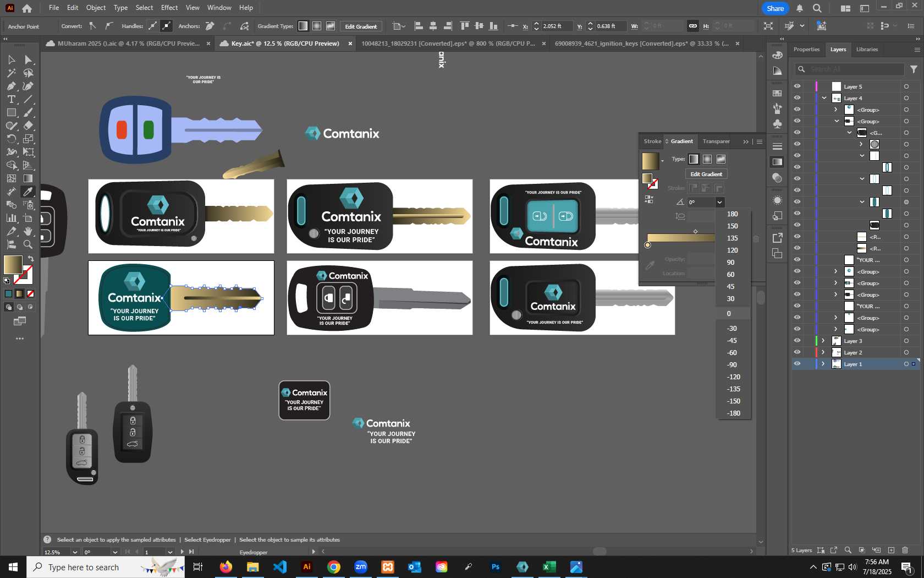Open the Window menu
The height and width of the screenshot is (578, 924).
pos(219,8)
